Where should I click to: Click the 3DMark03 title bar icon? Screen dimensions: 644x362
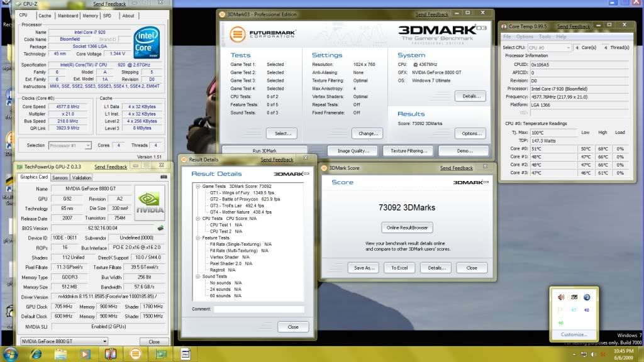[222, 14]
